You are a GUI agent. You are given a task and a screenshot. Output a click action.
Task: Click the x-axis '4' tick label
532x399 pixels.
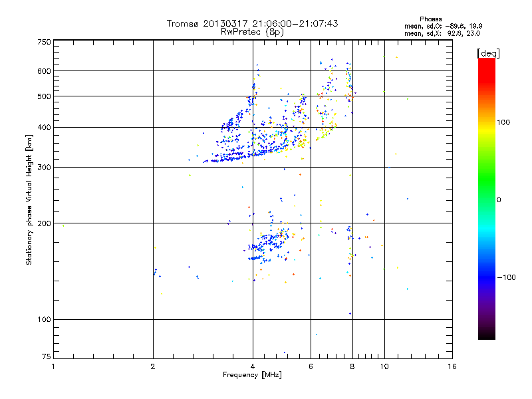(x=253, y=366)
